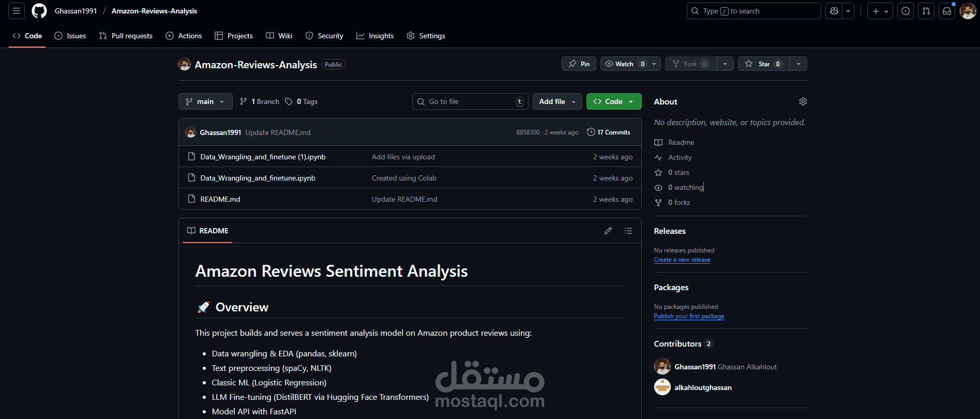Open Readme link in About sidebar
The image size is (980, 419).
pos(674,142)
